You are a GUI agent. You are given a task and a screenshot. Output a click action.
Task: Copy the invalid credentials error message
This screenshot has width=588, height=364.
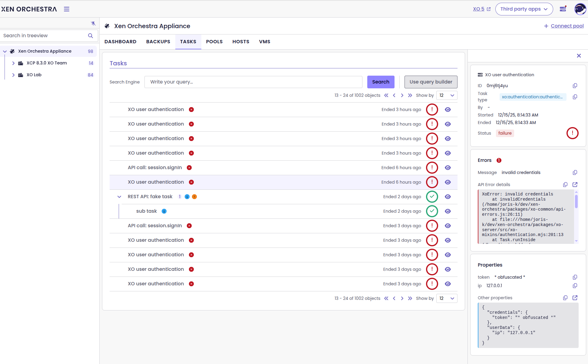point(575,172)
